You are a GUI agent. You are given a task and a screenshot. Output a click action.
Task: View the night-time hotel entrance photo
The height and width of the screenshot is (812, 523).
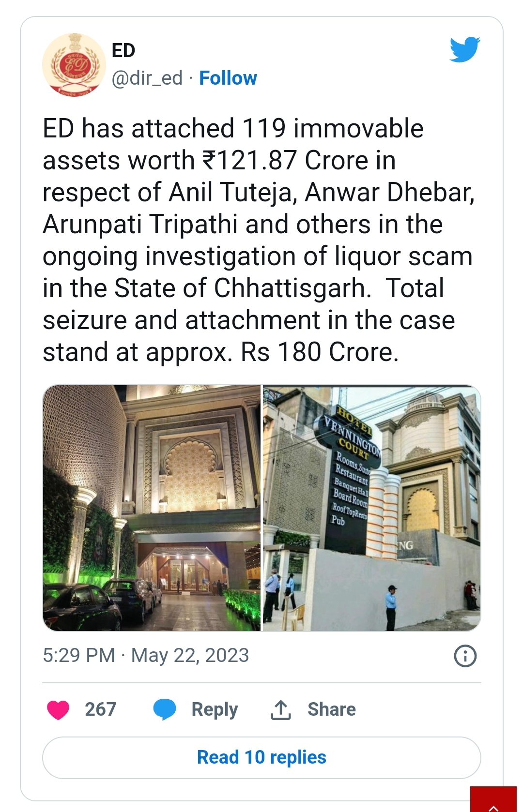tap(152, 508)
